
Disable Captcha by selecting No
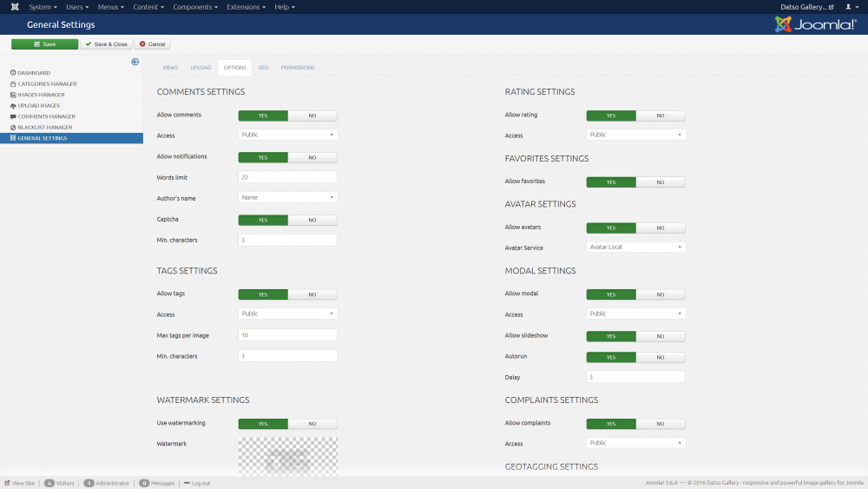312,220
